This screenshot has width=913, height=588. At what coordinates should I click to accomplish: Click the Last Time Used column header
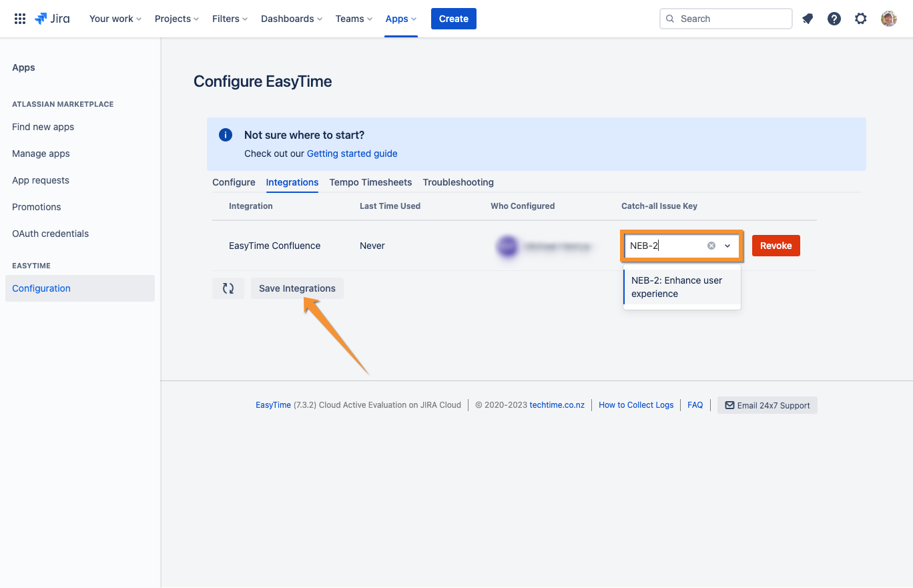[x=390, y=206]
